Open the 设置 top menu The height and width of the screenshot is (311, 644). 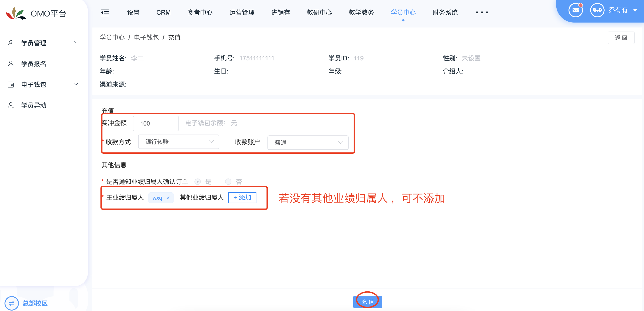click(x=133, y=12)
